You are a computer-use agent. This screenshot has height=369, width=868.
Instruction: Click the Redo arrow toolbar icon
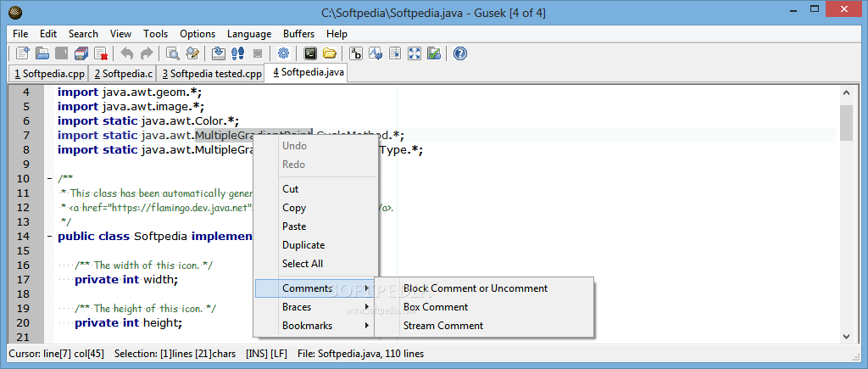pyautogui.click(x=146, y=53)
